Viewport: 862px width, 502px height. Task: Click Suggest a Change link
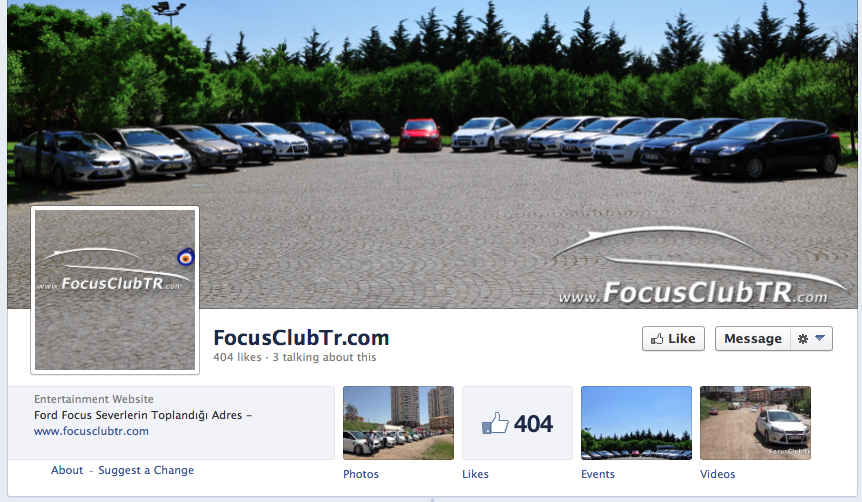tap(146, 470)
